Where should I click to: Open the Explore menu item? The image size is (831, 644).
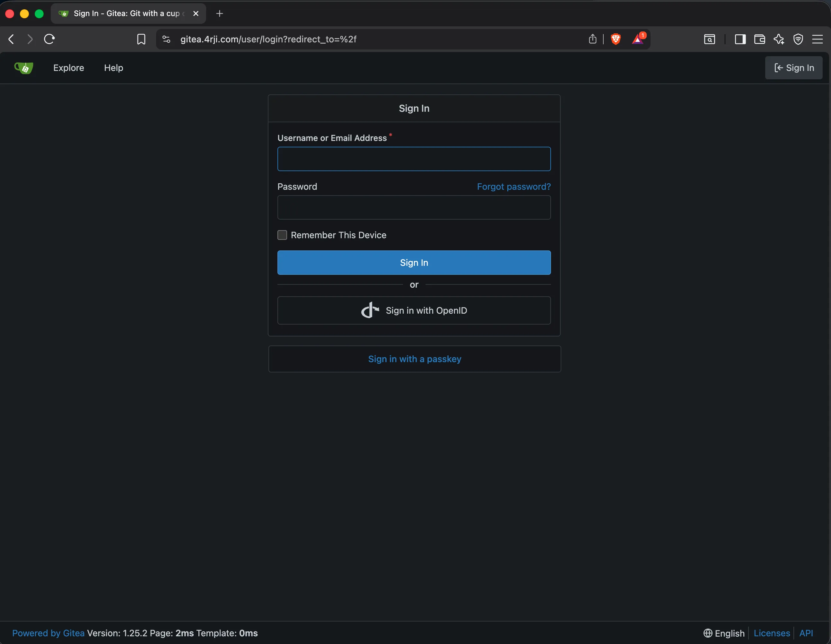tap(68, 68)
